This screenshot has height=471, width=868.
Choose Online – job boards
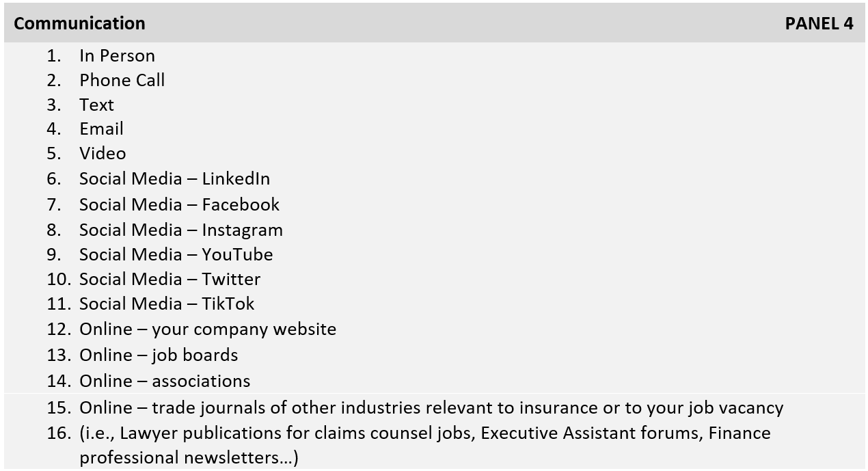(159, 355)
